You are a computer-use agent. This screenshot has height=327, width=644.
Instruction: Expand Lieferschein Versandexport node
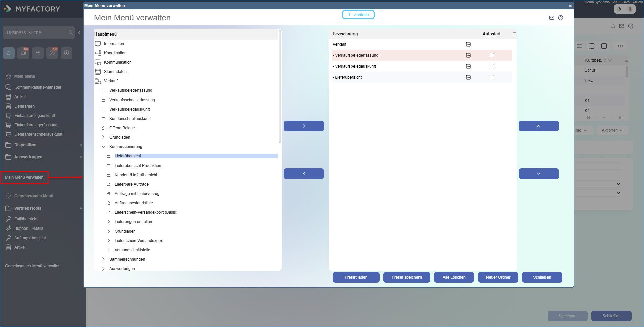coord(109,241)
